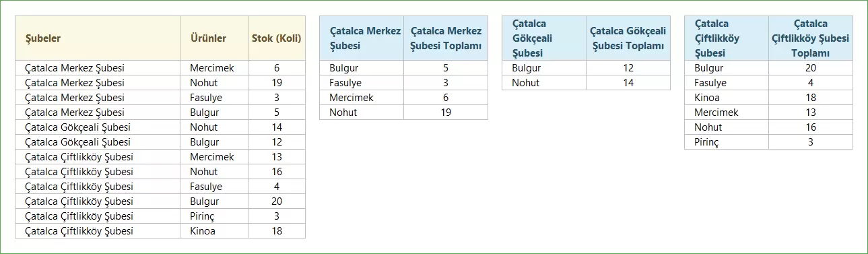Click Bulgur in the Gökçeali summary table

(x=544, y=68)
